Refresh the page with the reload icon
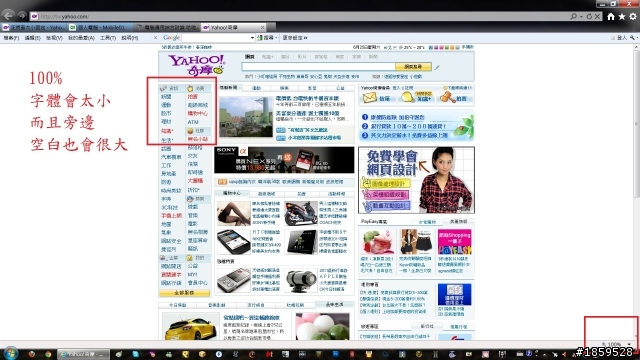Image resolution: width=640 pixels, height=360 pixels. (589, 16)
